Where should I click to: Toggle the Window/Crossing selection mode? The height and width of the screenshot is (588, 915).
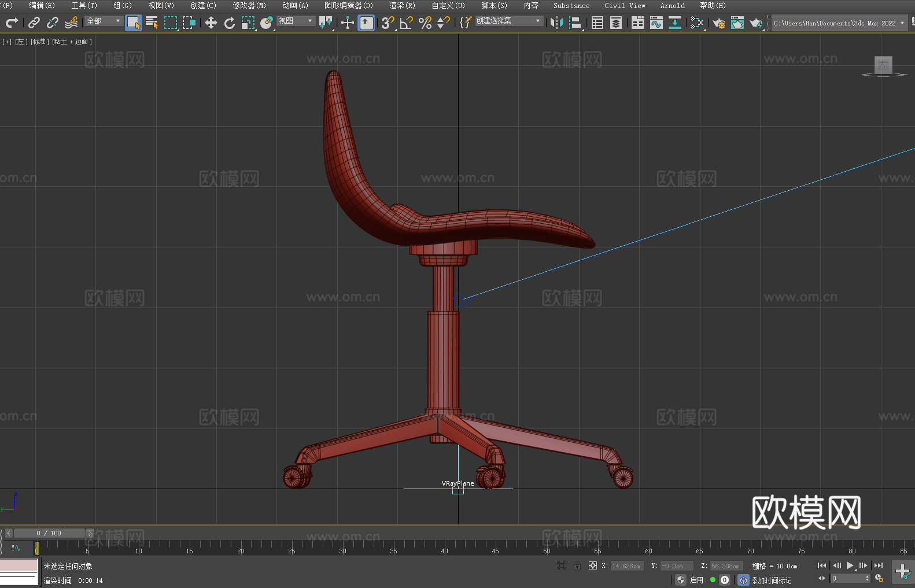point(189,23)
